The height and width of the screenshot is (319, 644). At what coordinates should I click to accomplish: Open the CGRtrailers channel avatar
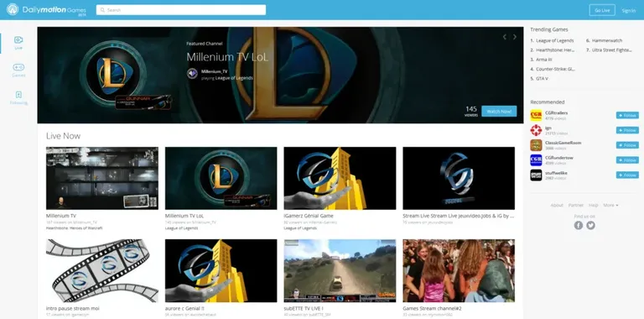click(x=536, y=115)
